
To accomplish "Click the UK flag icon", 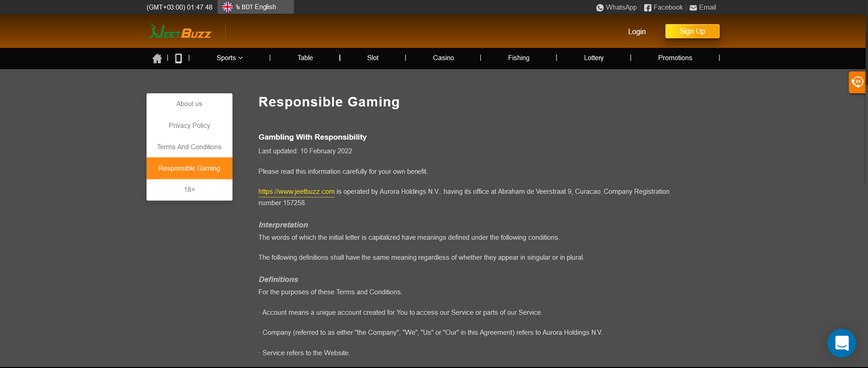I will pyautogui.click(x=226, y=7).
